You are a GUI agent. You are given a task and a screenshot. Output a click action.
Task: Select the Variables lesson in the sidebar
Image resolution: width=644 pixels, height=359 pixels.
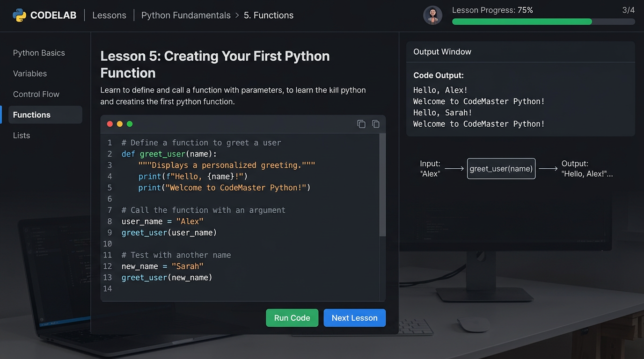[30, 73]
